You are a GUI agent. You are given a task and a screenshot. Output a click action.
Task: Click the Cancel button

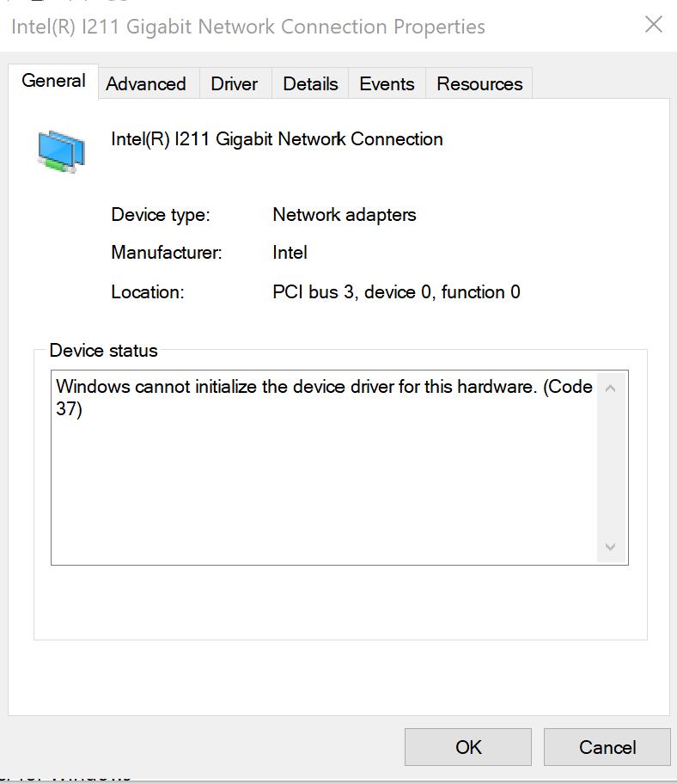pos(607,747)
